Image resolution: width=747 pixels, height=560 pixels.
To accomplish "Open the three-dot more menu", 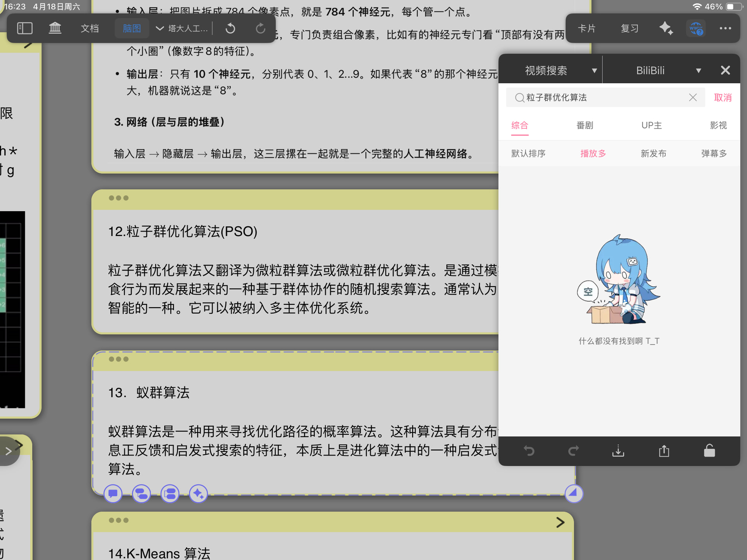I will point(725,28).
